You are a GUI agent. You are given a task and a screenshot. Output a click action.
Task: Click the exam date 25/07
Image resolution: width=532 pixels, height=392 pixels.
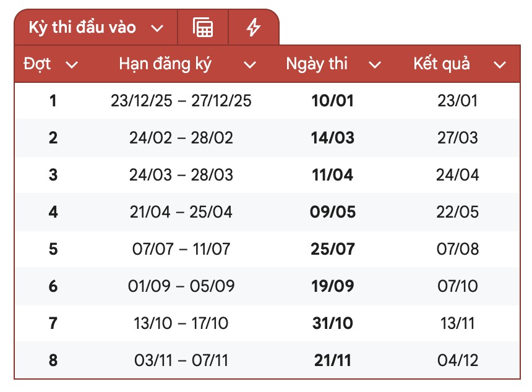(333, 249)
